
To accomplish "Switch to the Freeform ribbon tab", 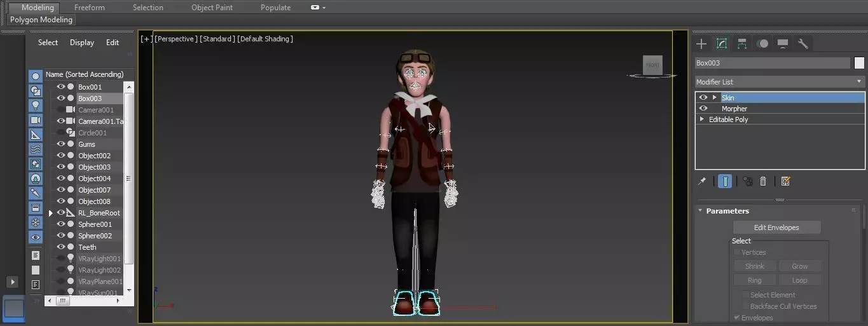I will click(x=89, y=8).
